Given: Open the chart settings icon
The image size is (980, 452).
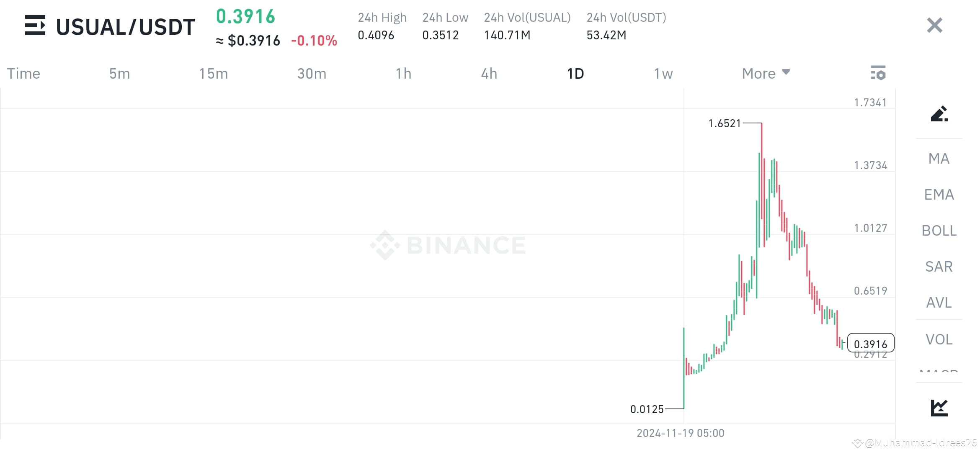Looking at the screenshot, I should pyautogui.click(x=878, y=73).
